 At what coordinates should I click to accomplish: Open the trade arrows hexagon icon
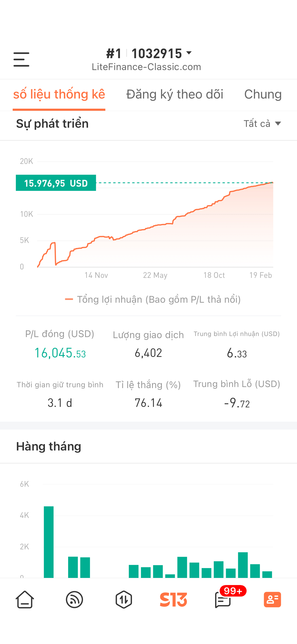click(124, 599)
